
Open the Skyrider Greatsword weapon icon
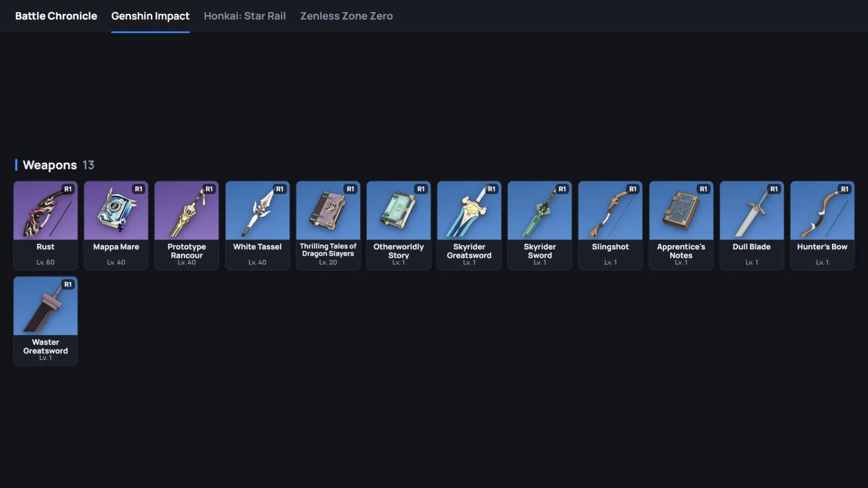click(469, 211)
